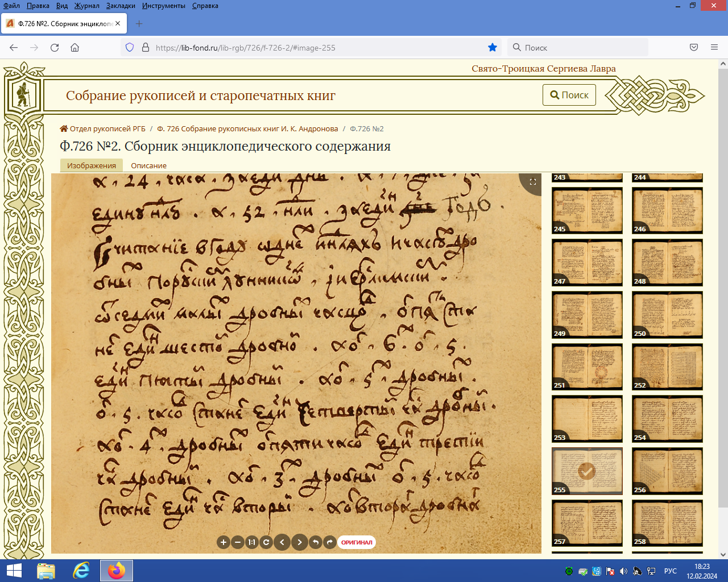This screenshot has width=728, height=582.
Task: Launch Internet Explorer from the taskbar
Action: (x=81, y=571)
